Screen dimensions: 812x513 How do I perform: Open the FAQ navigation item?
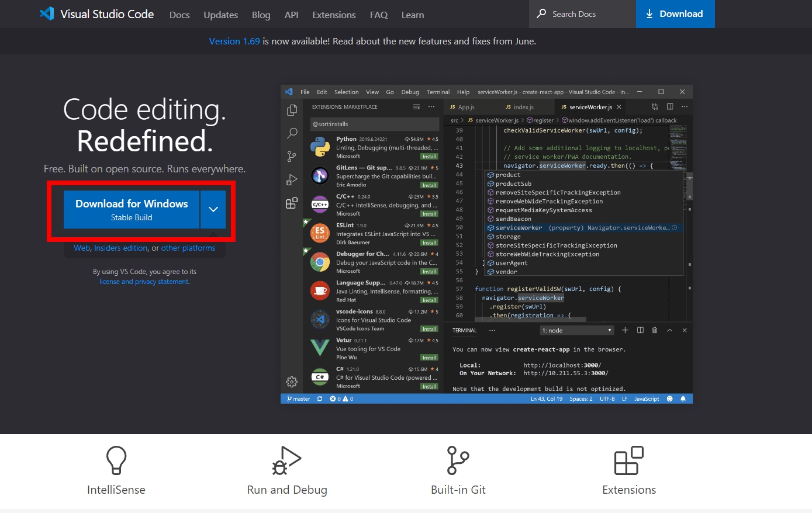click(x=379, y=15)
